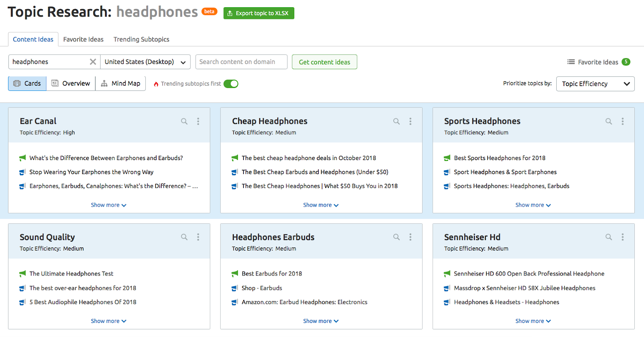Clear the headphones keyword with the X icon
This screenshot has height=337, width=644.
click(x=93, y=62)
